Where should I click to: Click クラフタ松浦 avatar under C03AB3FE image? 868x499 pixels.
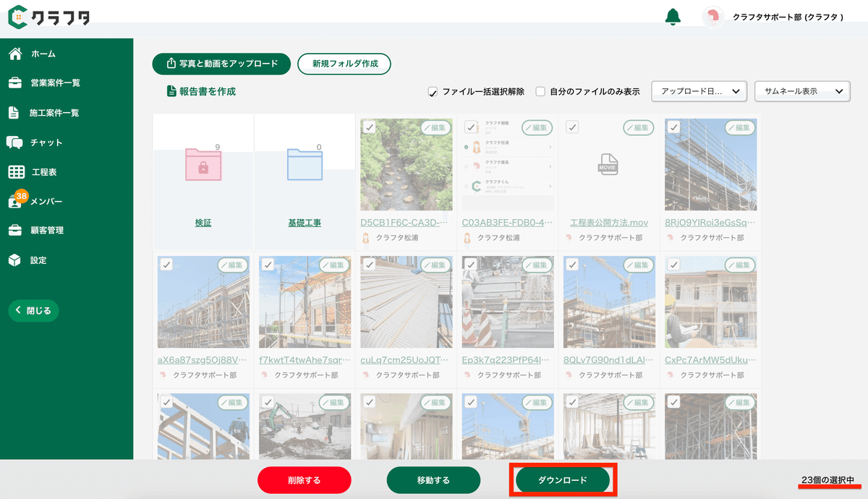467,237
